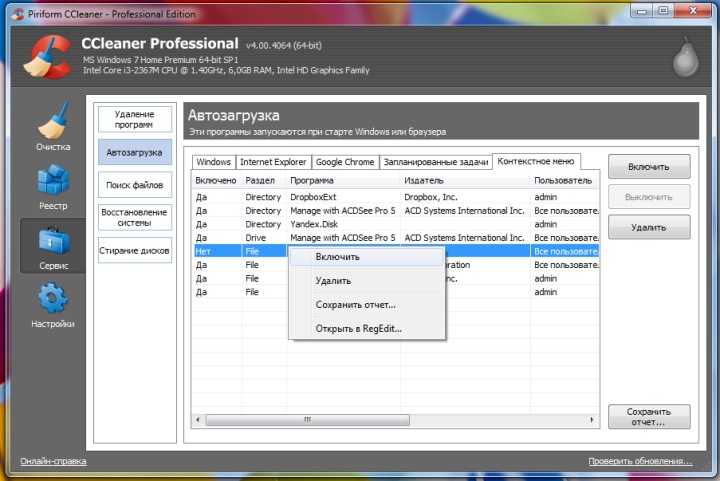Switch to the Google Chrome tab
This screenshot has width=720, height=481.
pos(345,162)
